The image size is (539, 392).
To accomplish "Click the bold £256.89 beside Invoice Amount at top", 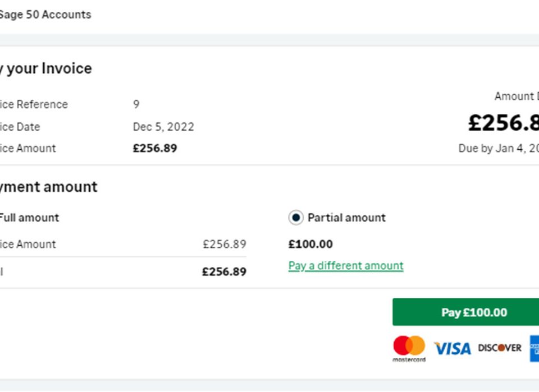I will pyautogui.click(x=155, y=148).
